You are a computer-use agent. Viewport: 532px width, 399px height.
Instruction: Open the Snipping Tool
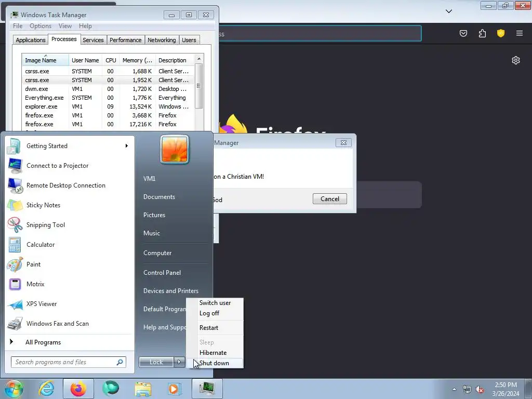[70, 224]
